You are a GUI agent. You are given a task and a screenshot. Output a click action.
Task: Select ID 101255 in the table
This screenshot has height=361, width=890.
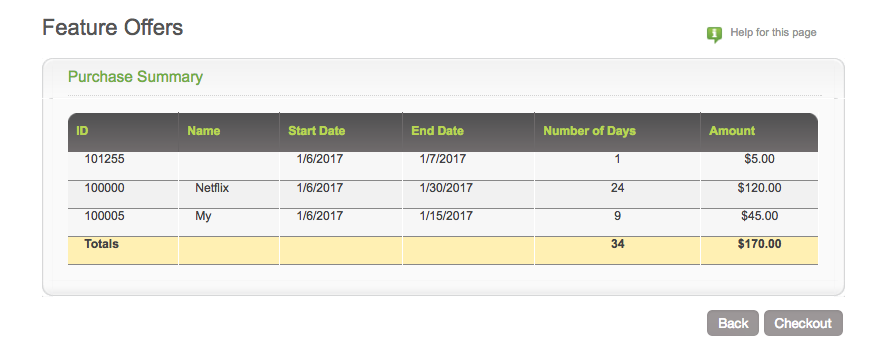coord(104,159)
